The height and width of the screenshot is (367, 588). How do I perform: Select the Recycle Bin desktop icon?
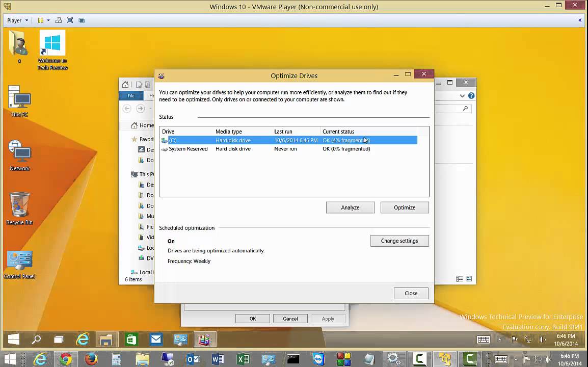click(x=19, y=208)
